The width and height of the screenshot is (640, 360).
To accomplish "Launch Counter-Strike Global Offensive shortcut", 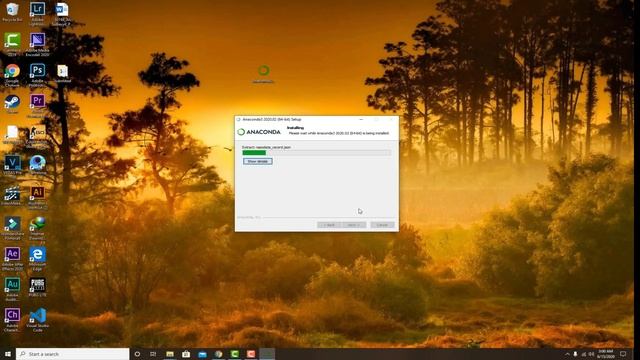I will [37, 136].
